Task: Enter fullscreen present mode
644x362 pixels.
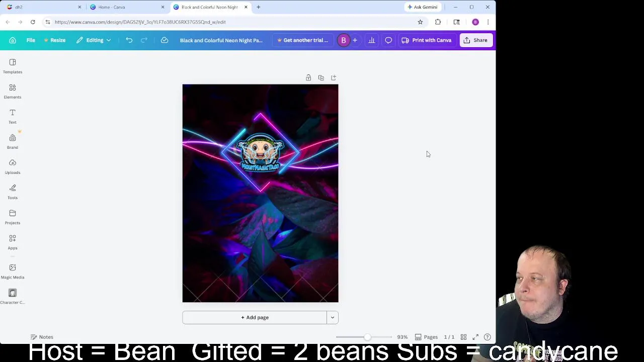Action: tap(475, 337)
